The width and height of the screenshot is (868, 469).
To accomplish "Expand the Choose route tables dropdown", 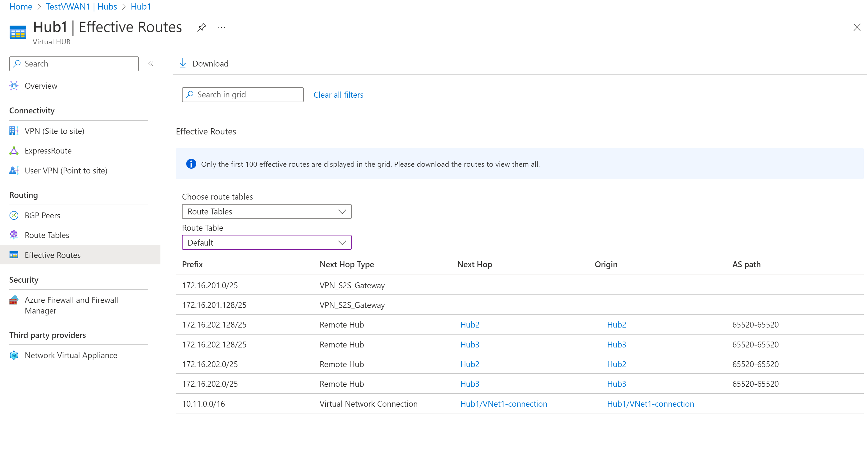I will [x=266, y=211].
